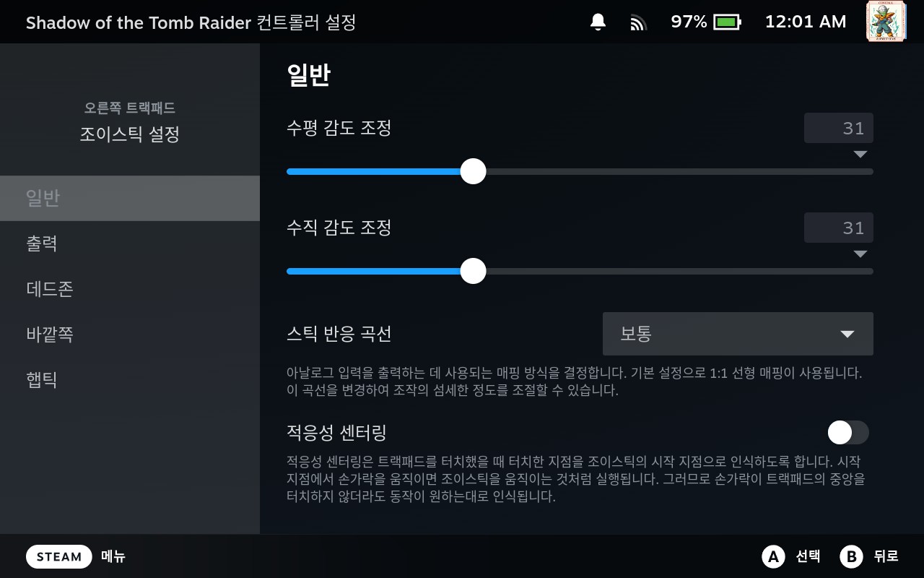Check the battery level icon
The height and width of the screenshot is (578, 924).
(727, 22)
